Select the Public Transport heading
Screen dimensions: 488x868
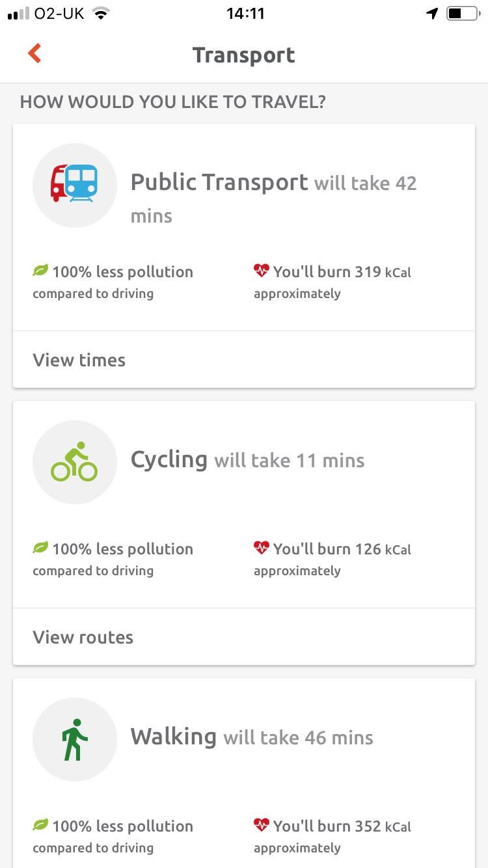(219, 182)
